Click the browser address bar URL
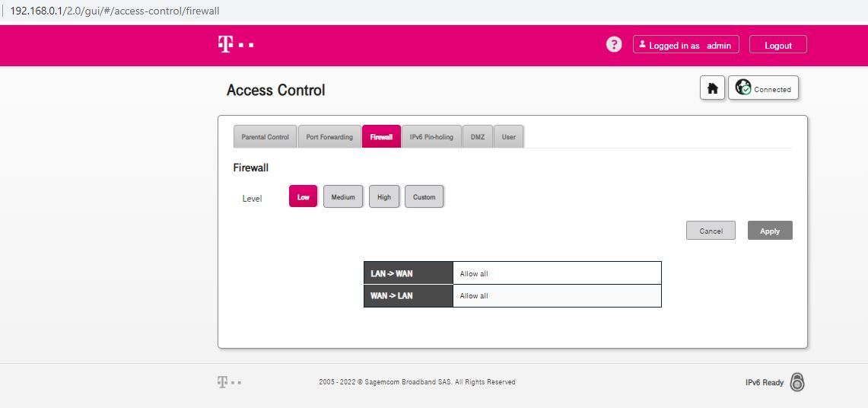The image size is (868, 408). tap(115, 11)
